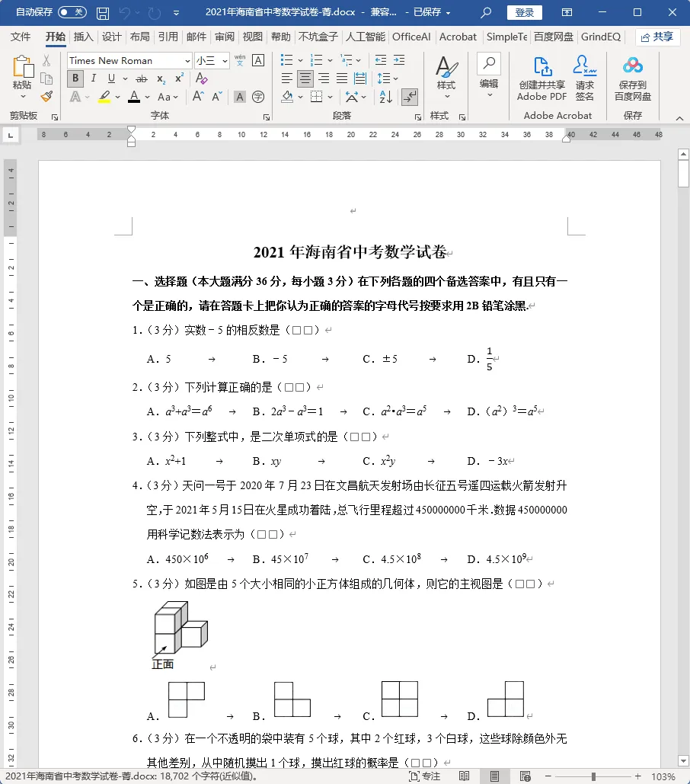This screenshot has height=784, width=690.
Task: Open the font name dropdown
Action: 188,60
